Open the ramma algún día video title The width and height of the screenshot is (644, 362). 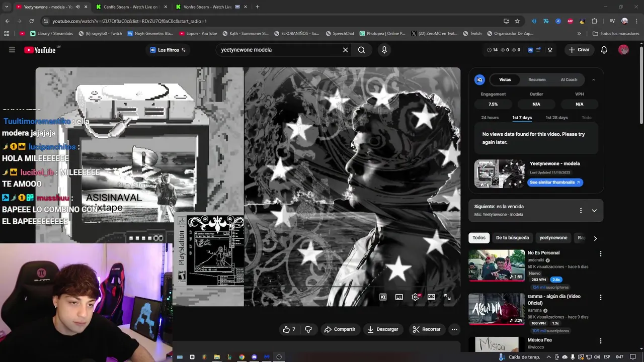[x=553, y=300]
